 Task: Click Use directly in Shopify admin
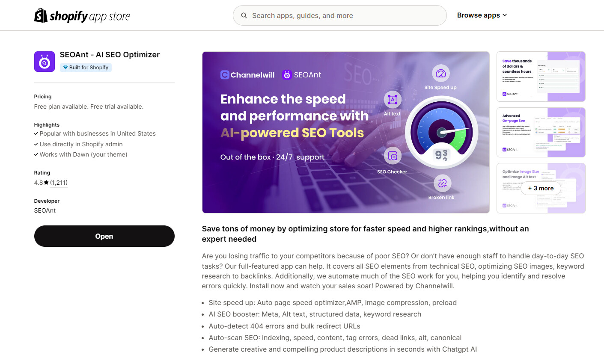pyautogui.click(x=81, y=144)
